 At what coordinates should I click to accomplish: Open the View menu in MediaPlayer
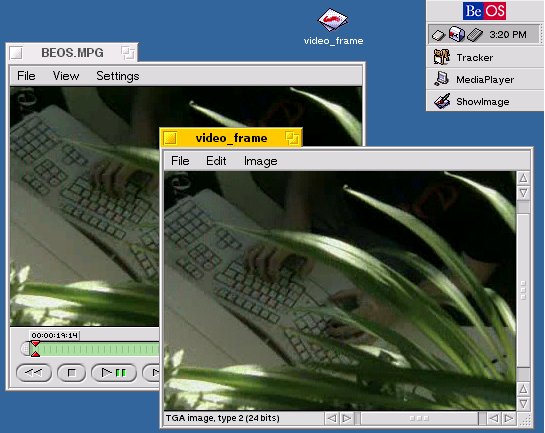coord(66,76)
